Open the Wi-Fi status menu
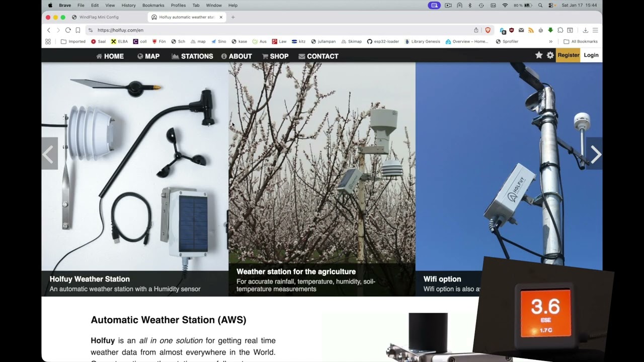644x362 pixels. click(505, 6)
